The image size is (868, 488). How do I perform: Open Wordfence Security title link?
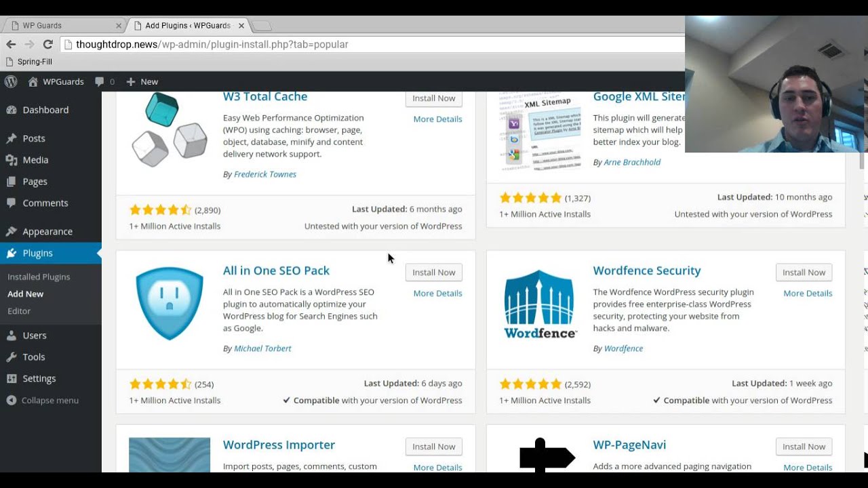647,270
